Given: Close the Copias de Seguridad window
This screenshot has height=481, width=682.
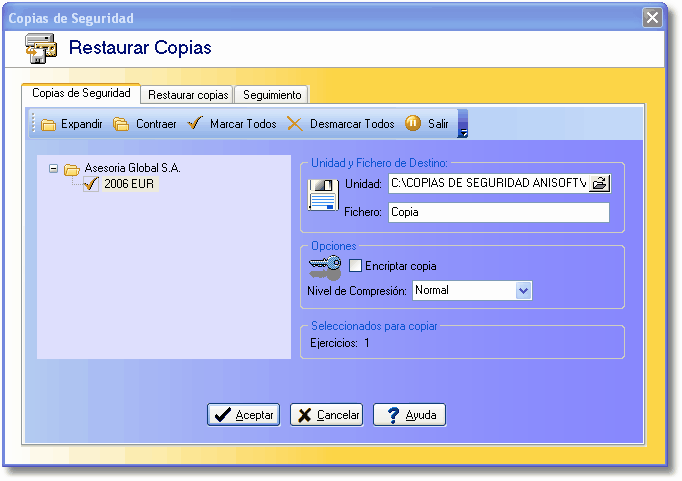Looking at the screenshot, I should click(652, 18).
